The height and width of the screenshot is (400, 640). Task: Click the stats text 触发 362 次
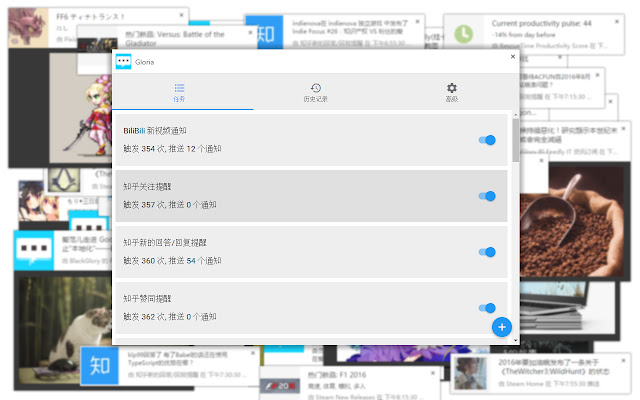coord(144,316)
